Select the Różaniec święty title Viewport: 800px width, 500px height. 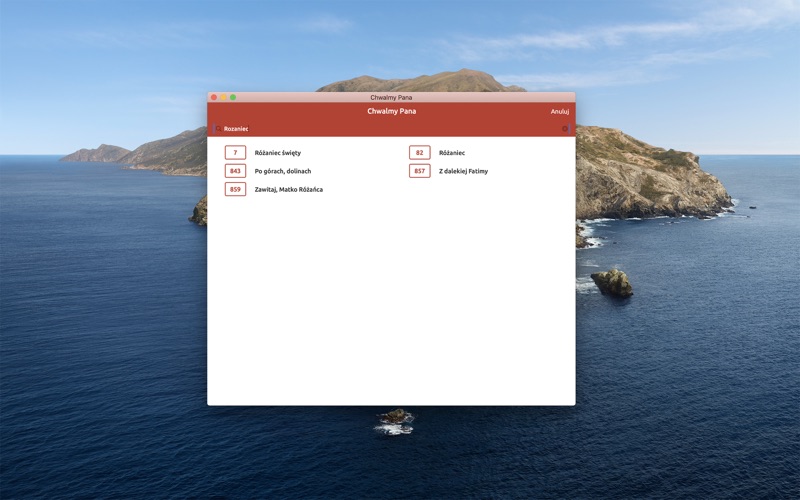point(278,153)
